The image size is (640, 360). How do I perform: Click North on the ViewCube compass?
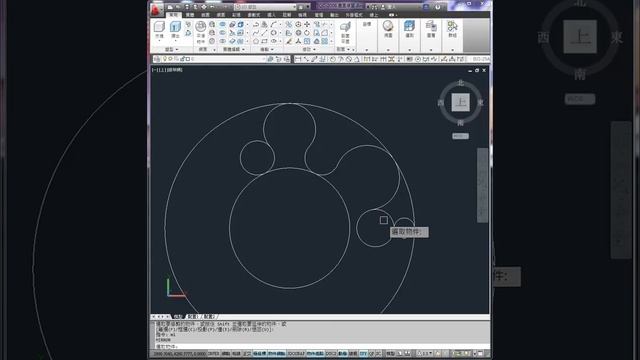pyautogui.click(x=460, y=82)
